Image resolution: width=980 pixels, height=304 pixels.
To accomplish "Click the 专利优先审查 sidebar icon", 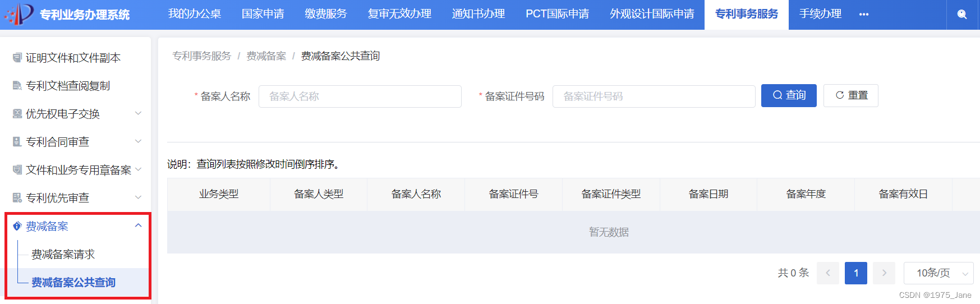I will [x=17, y=198].
